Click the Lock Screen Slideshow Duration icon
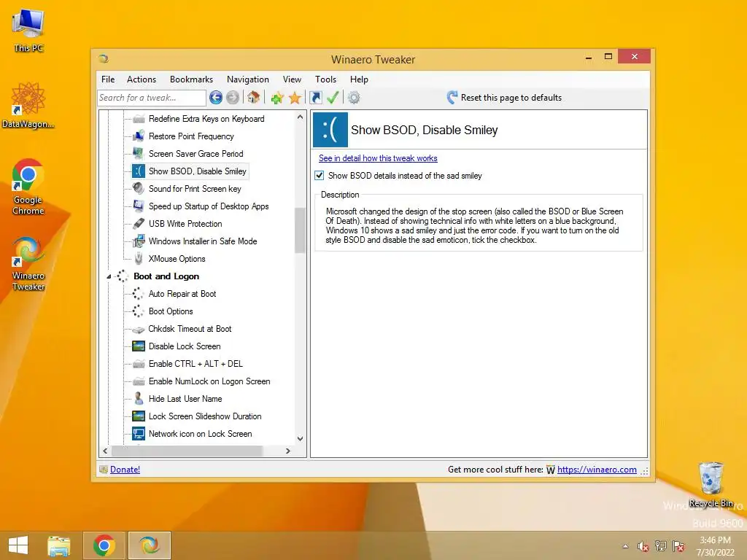The image size is (747, 560). click(139, 416)
